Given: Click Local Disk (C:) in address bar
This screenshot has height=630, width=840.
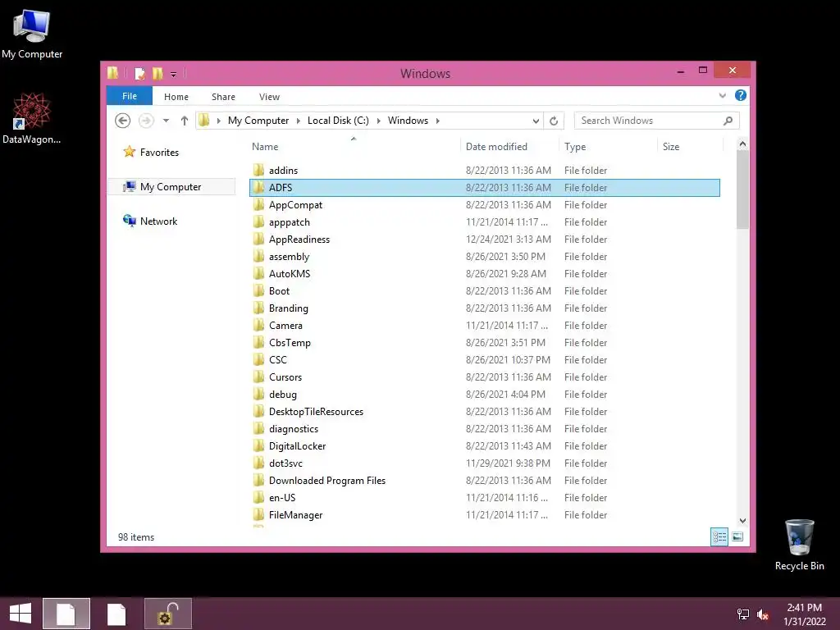Looking at the screenshot, I should tap(338, 121).
